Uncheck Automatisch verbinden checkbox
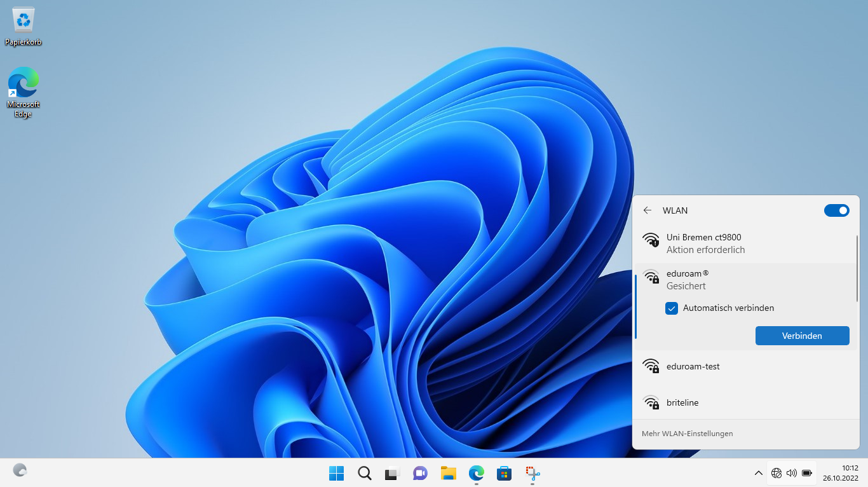 pos(672,308)
